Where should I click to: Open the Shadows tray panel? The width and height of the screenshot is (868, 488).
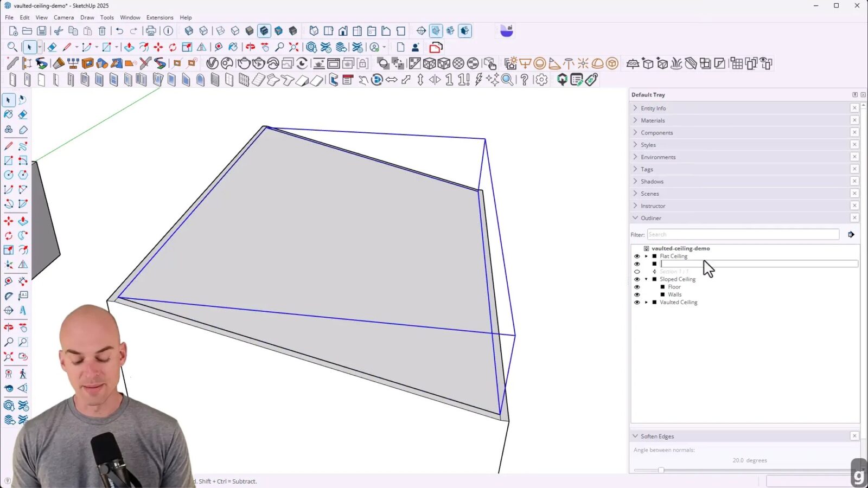(x=652, y=181)
